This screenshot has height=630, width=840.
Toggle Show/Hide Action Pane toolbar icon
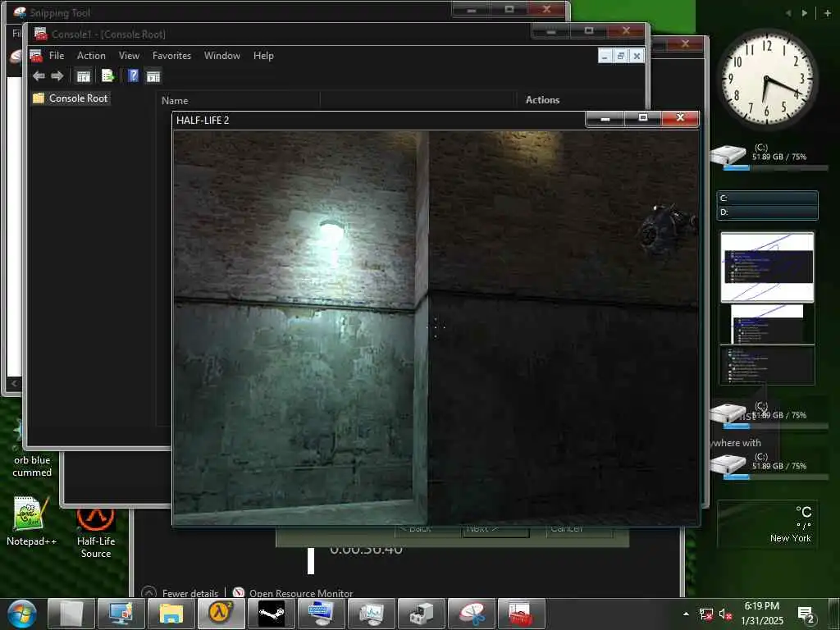(x=153, y=76)
